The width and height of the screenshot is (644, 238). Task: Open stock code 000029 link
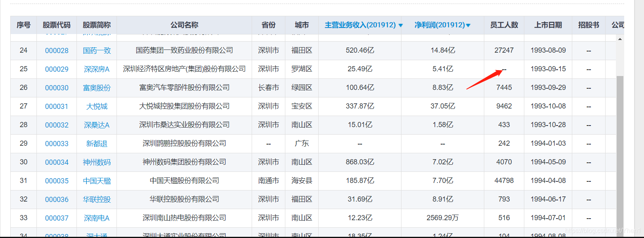click(57, 69)
